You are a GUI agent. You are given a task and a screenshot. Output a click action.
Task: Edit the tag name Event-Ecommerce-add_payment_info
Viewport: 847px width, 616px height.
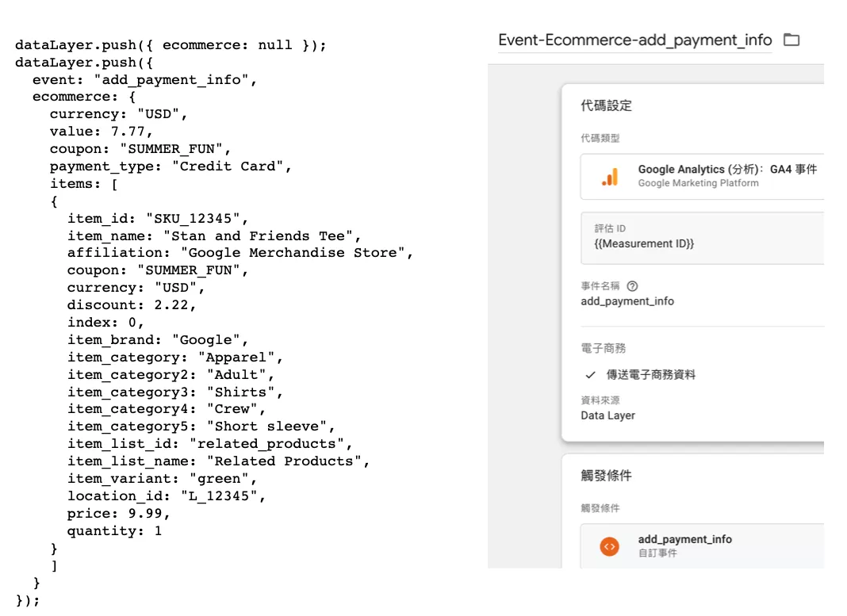tap(634, 40)
